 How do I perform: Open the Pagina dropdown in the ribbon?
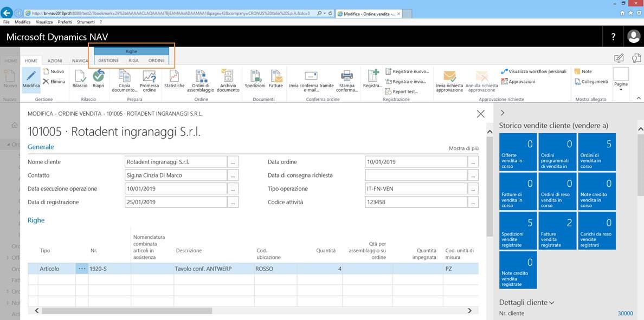(x=621, y=80)
